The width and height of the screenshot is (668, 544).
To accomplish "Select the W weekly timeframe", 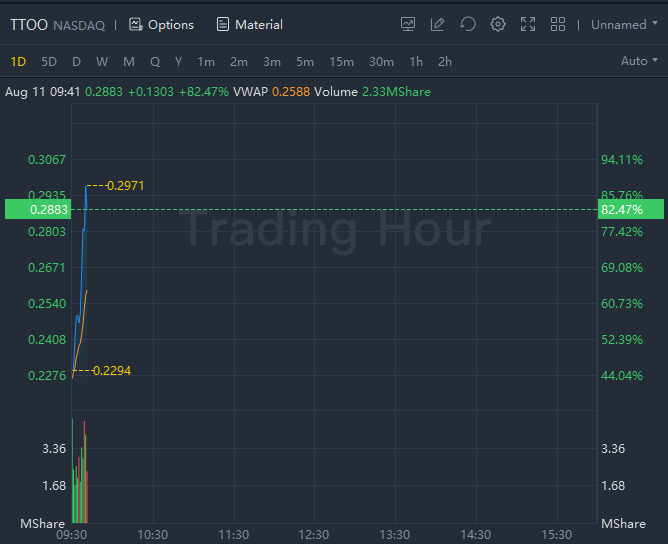I will 102,62.
